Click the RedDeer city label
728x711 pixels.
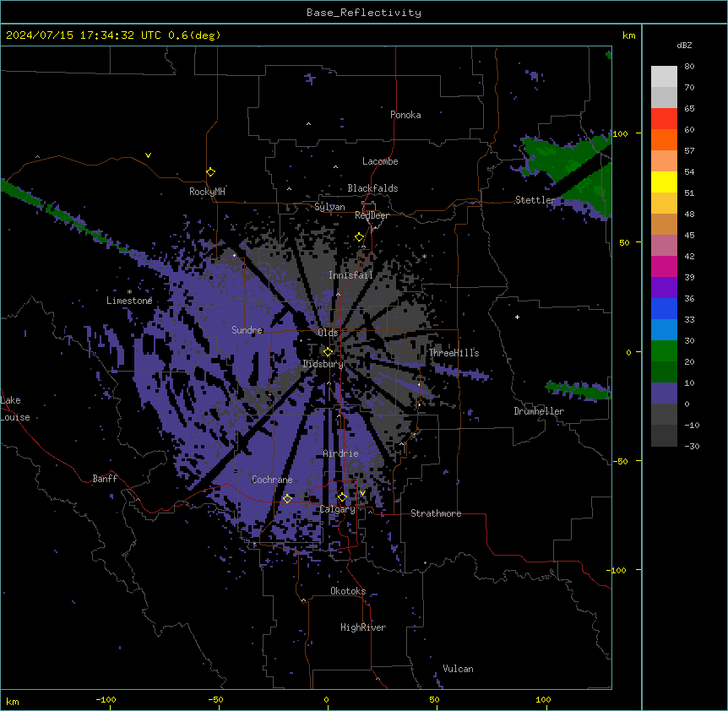[x=372, y=215]
